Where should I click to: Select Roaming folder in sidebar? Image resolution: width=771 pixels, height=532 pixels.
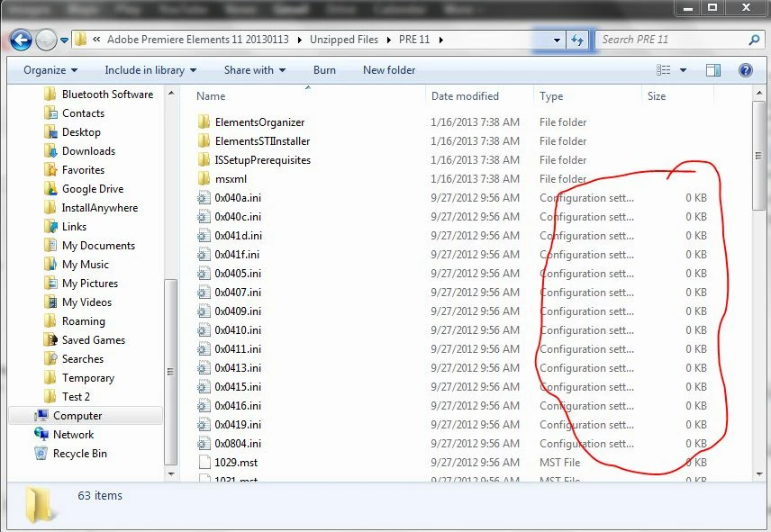click(74, 321)
